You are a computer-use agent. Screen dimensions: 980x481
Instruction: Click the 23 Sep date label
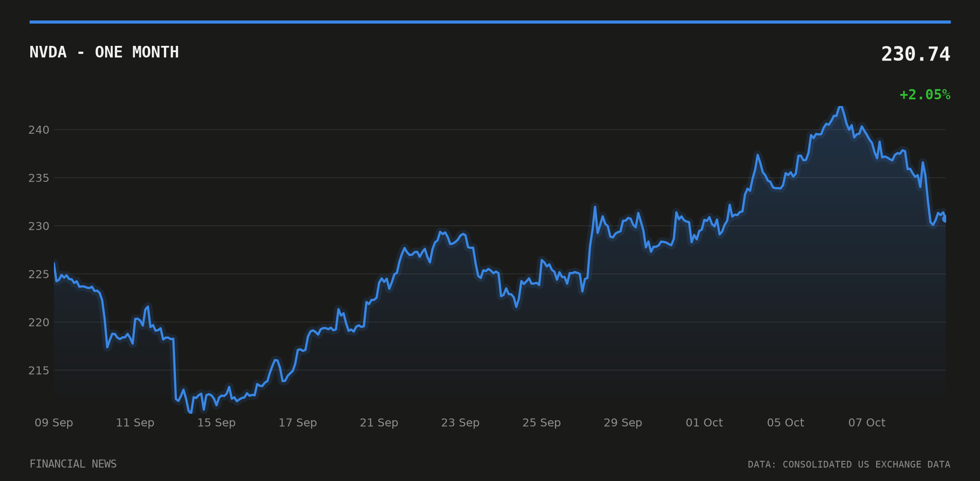(460, 423)
